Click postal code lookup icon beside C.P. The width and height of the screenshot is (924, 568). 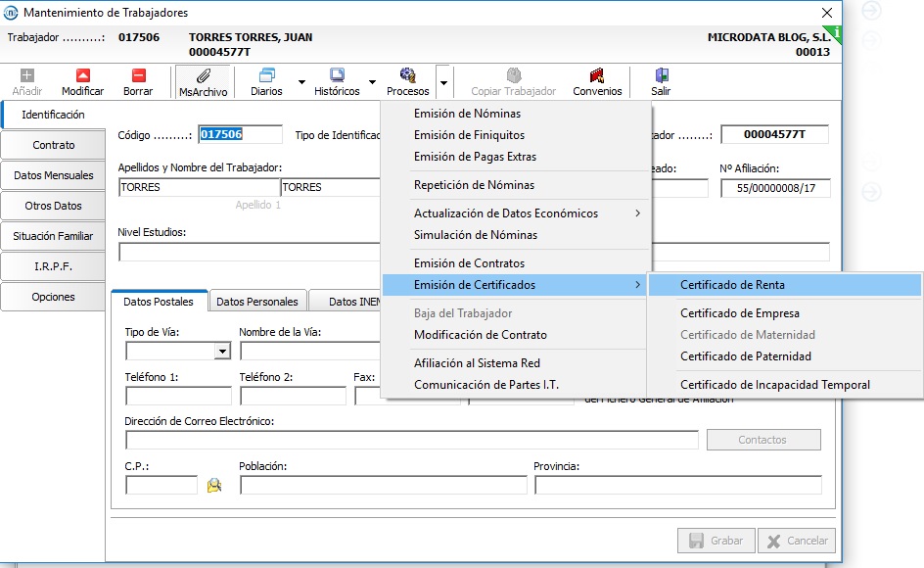pos(214,486)
